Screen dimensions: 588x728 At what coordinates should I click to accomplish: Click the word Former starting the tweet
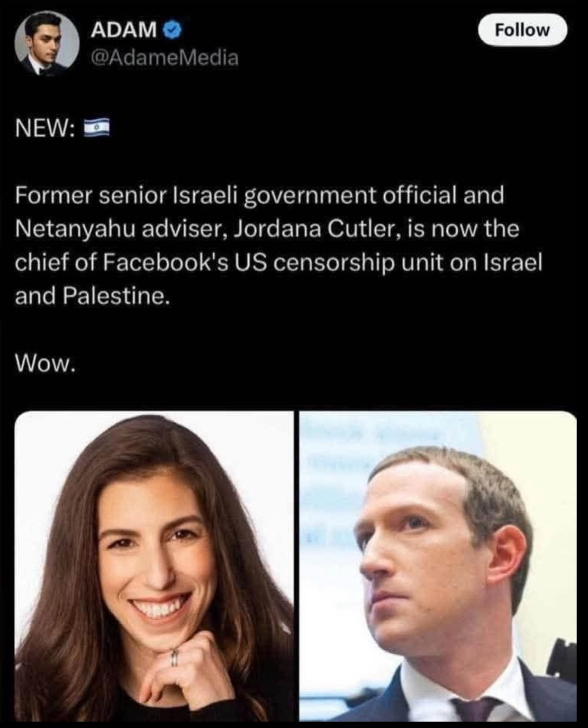tap(53, 195)
